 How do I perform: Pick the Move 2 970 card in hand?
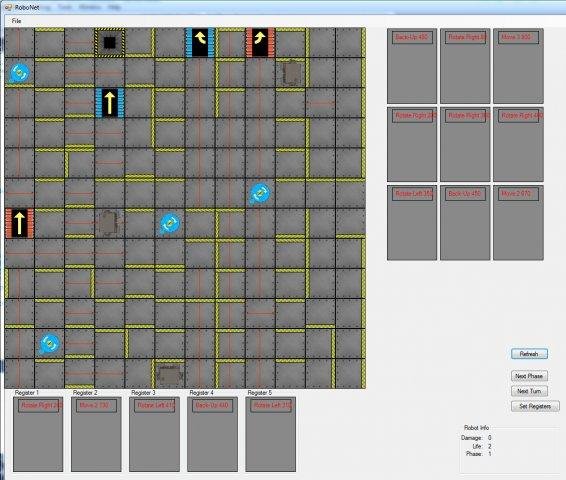[x=518, y=223]
